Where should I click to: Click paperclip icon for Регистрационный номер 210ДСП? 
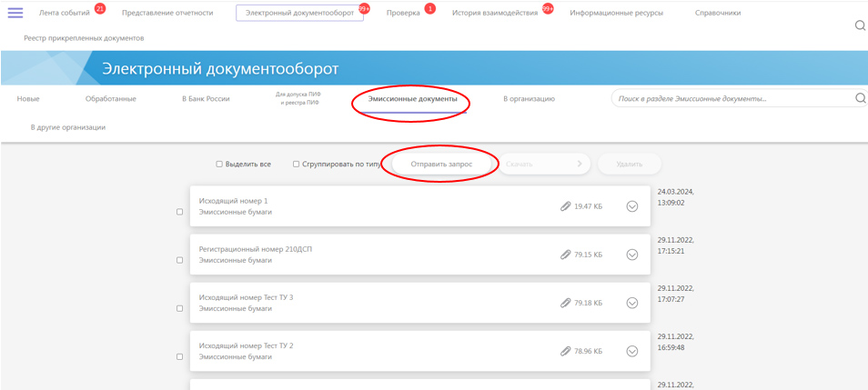click(565, 255)
